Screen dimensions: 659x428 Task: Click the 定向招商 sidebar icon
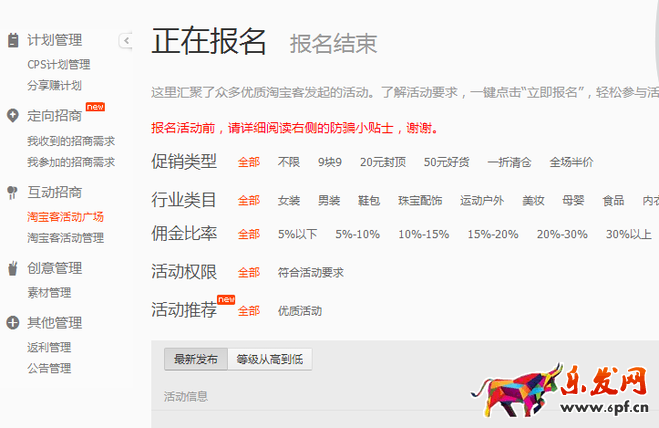[x=12, y=116]
